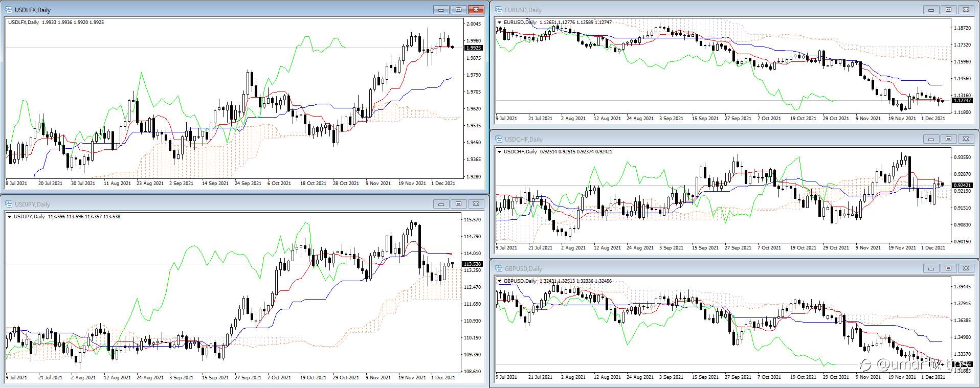Click the '1 Dec 2021' date on USDLFX axis
Screen dimensions: 980x388
(443, 183)
